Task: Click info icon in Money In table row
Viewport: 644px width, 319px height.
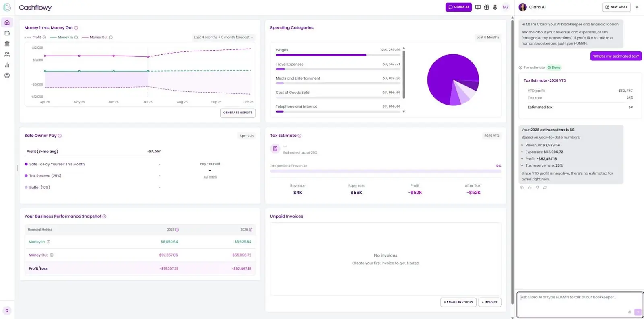Action: 48,242
